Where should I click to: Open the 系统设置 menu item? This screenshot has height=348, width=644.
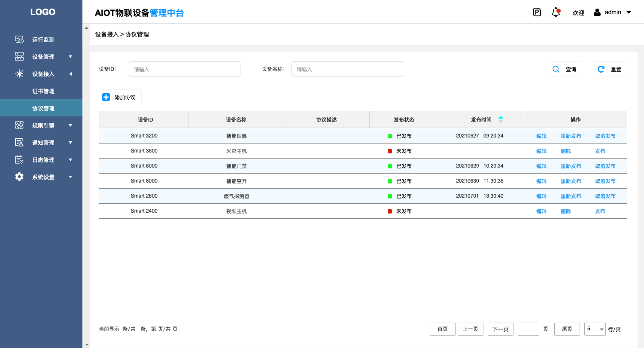point(43,177)
